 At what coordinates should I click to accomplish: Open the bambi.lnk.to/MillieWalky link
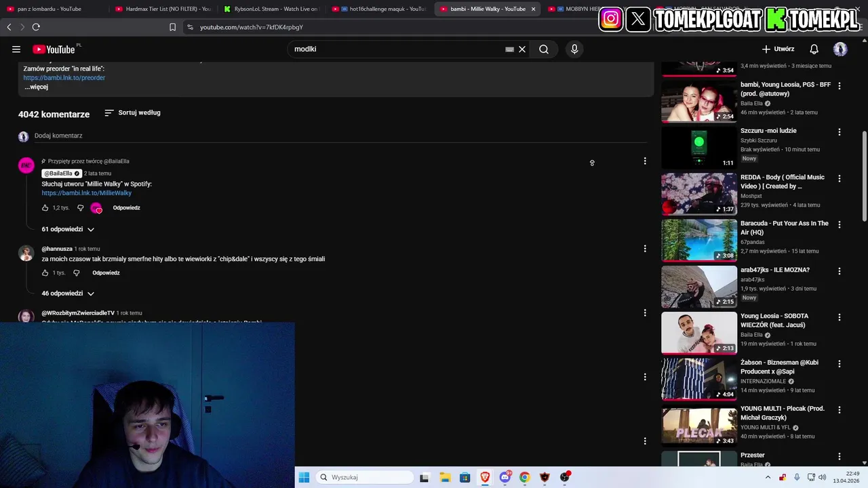pos(87,193)
